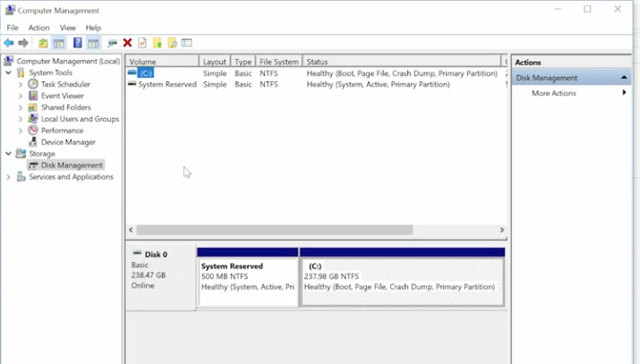Select Disk Management under Storage
The image size is (640, 364).
pyautogui.click(x=72, y=165)
